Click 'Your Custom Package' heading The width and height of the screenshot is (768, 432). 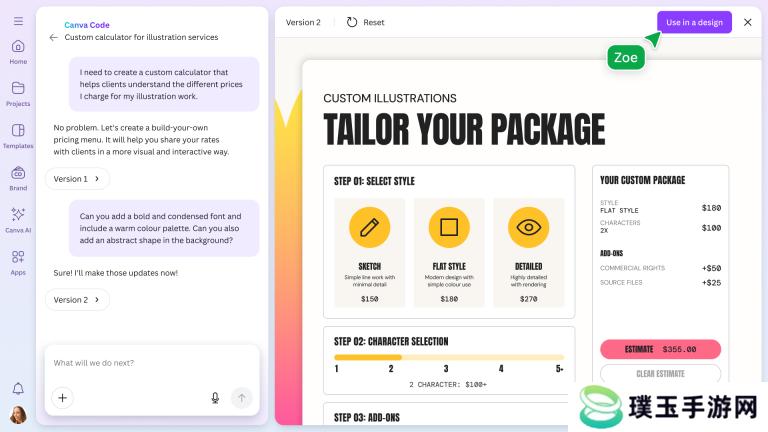(643, 180)
